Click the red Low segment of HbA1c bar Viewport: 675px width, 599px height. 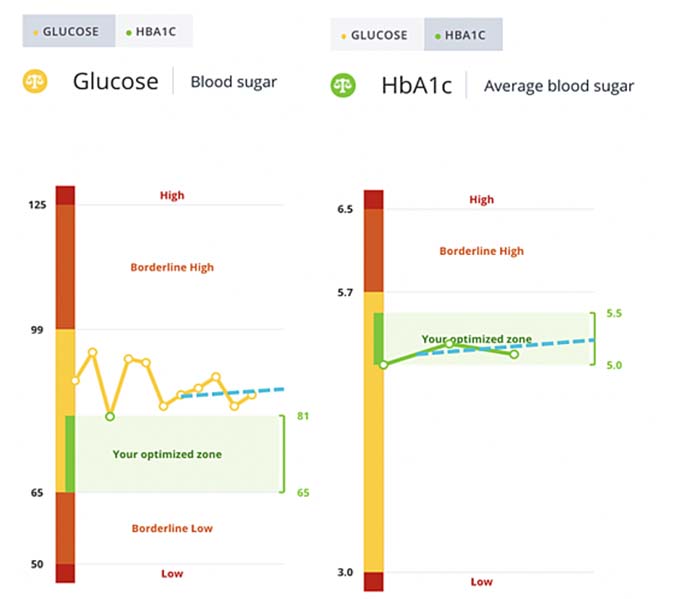pyautogui.click(x=373, y=581)
